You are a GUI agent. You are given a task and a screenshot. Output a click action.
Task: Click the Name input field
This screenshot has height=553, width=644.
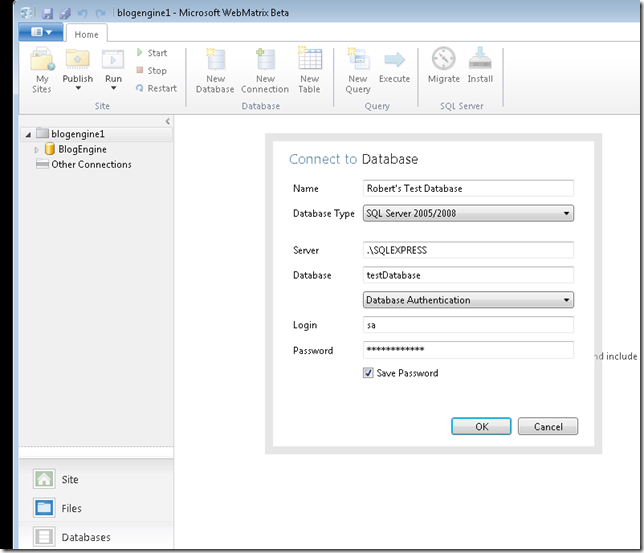(x=468, y=188)
